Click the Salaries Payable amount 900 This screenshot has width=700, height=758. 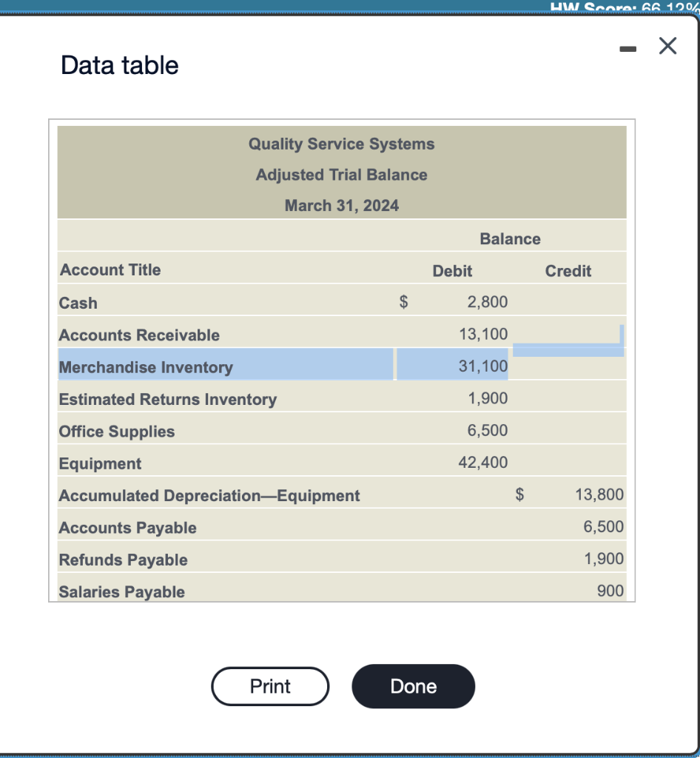(613, 590)
